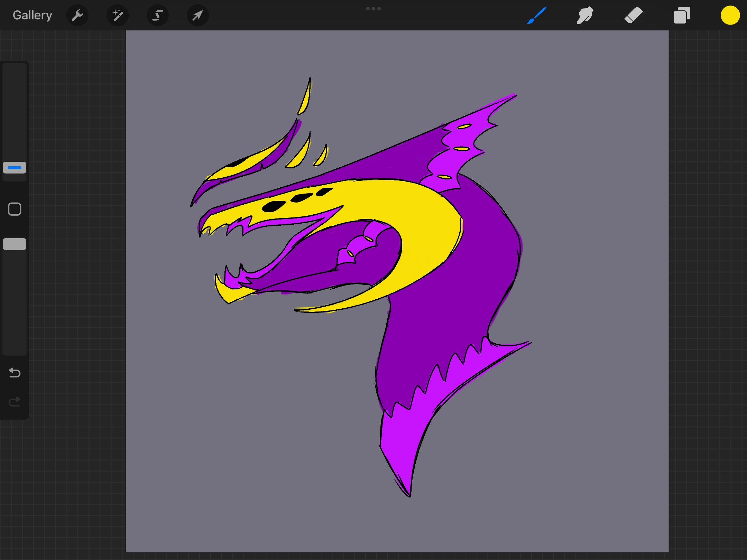This screenshot has width=747, height=560.
Task: Select the Eraser tool
Action: (633, 16)
